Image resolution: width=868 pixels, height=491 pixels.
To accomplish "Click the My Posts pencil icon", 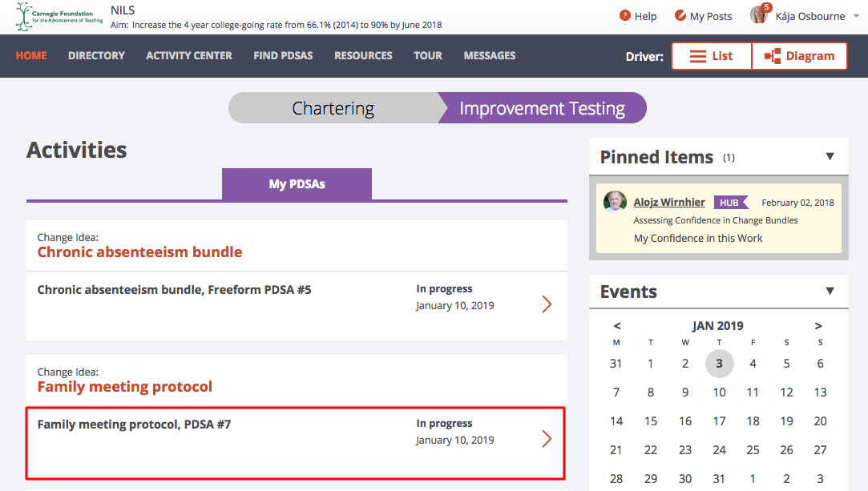I will click(680, 15).
